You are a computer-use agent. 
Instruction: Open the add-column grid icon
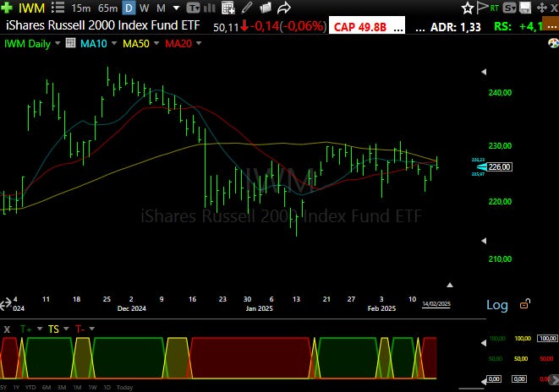[227, 8]
